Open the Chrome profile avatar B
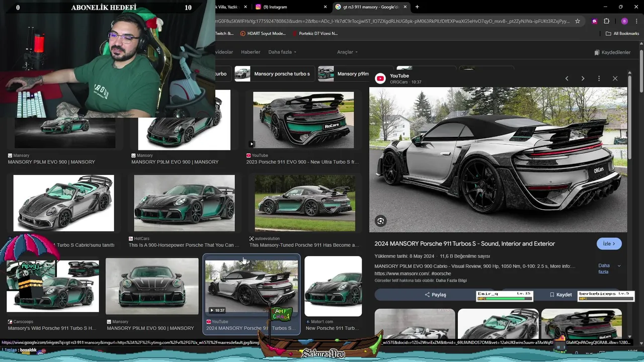The height and width of the screenshot is (362, 644). click(x=624, y=21)
